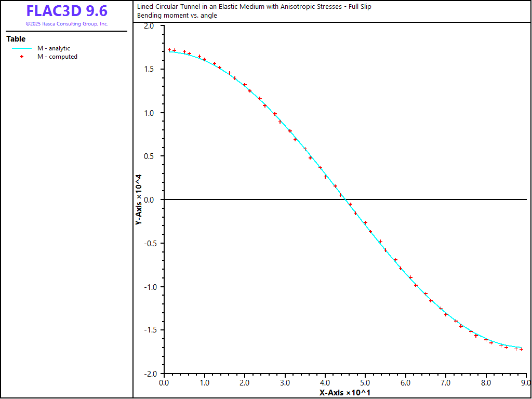Open the Itasca Consulting Group copyright link
The image size is (532, 399).
tap(66, 24)
